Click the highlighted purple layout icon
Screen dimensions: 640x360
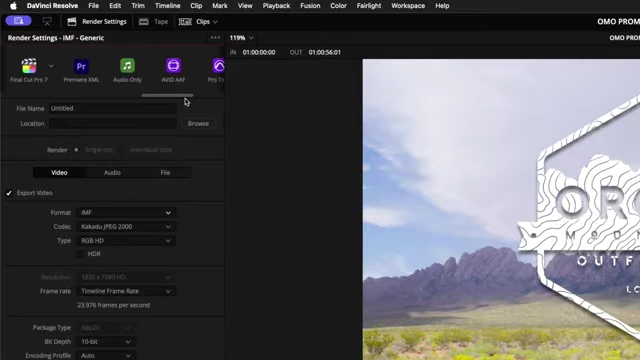[x=18, y=21]
